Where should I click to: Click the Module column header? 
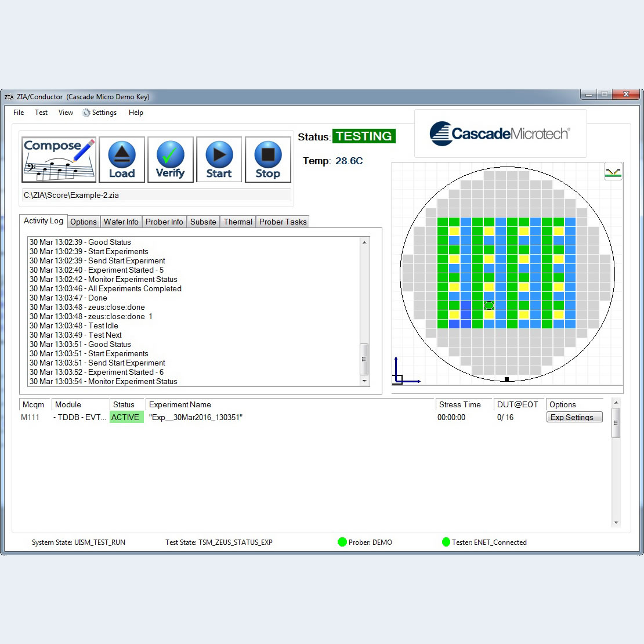point(81,404)
